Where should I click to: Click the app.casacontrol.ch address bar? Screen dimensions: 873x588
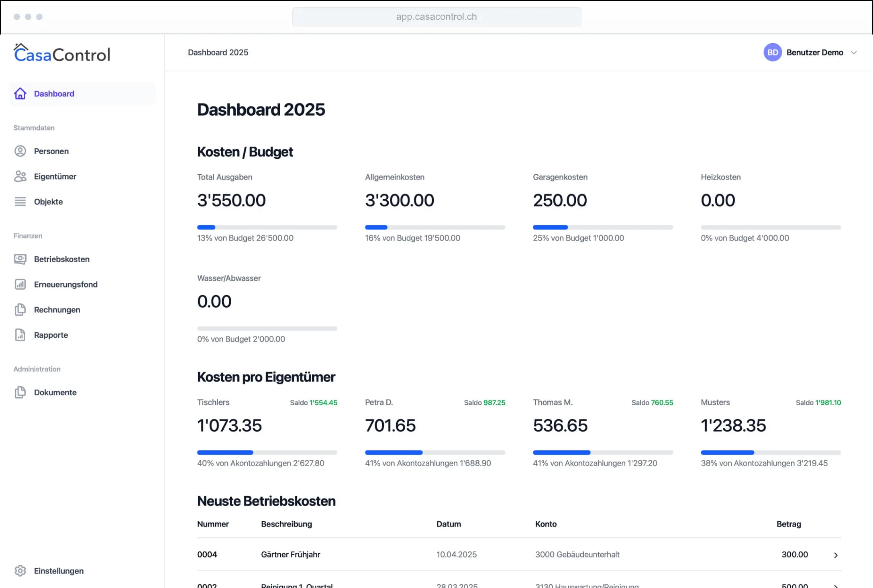[x=436, y=17]
